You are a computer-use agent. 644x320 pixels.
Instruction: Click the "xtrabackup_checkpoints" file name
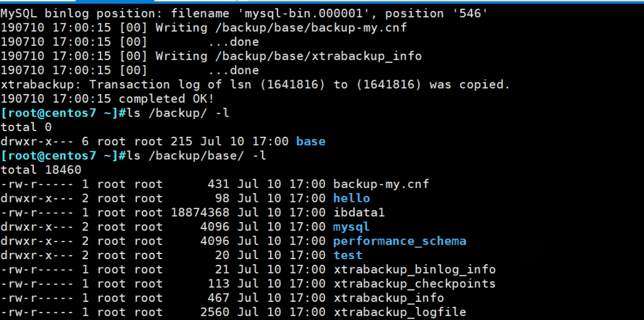414,284
